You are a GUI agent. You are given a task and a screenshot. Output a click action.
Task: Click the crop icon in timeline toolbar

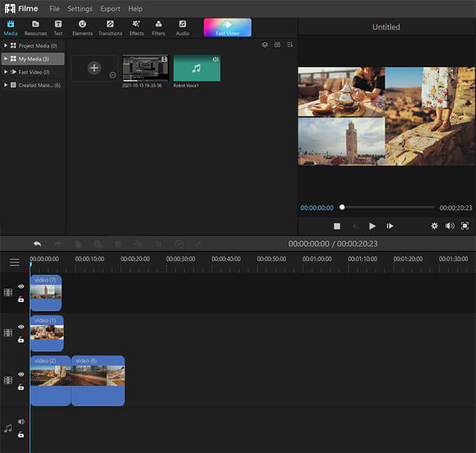(158, 244)
